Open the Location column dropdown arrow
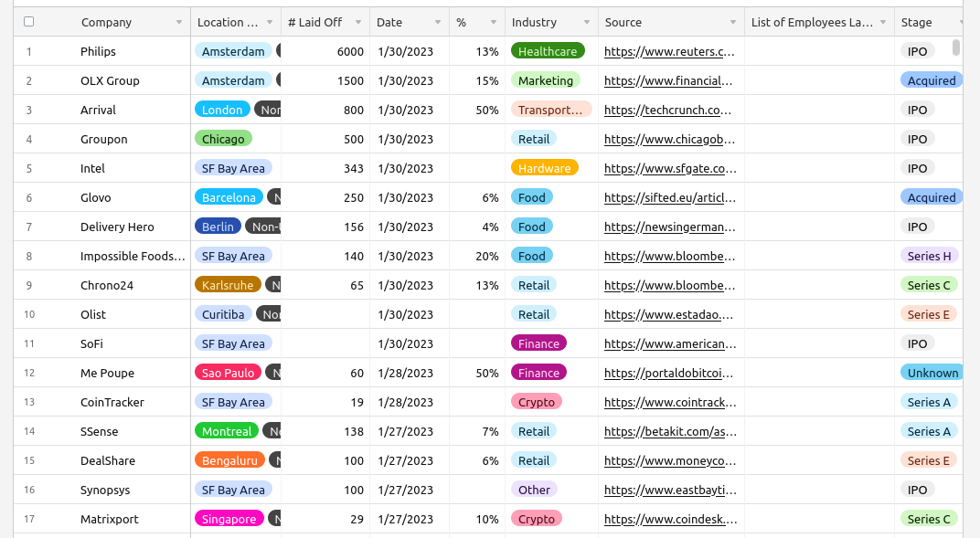Image resolution: width=980 pixels, height=538 pixels. tap(270, 23)
